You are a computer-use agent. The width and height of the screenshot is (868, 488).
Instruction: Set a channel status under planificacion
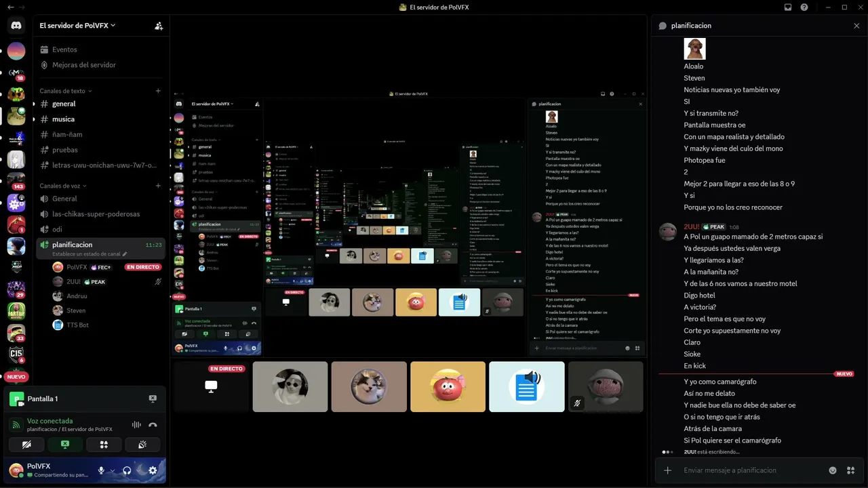coord(90,254)
